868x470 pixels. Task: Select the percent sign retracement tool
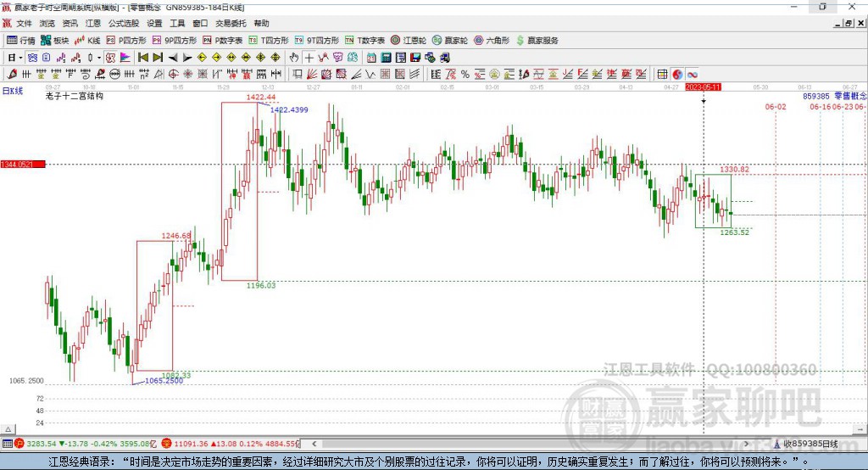click(x=465, y=75)
